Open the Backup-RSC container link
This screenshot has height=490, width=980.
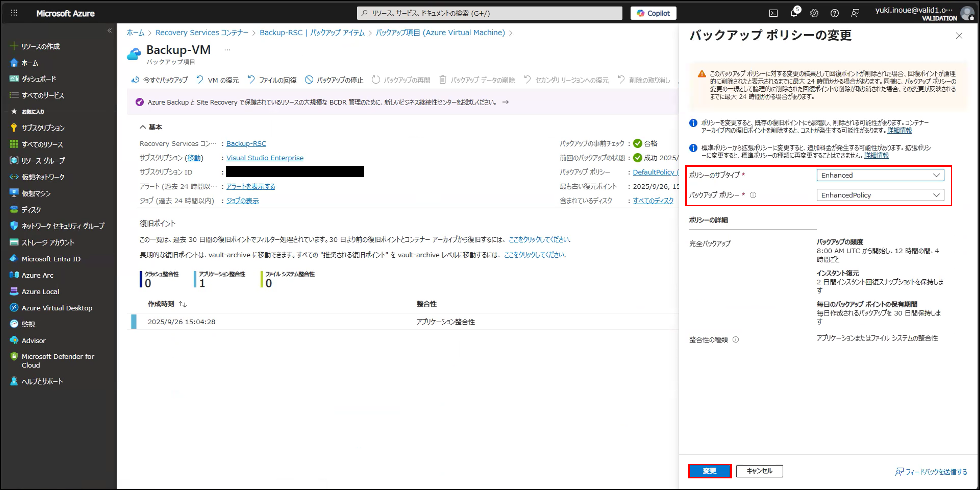pos(246,143)
